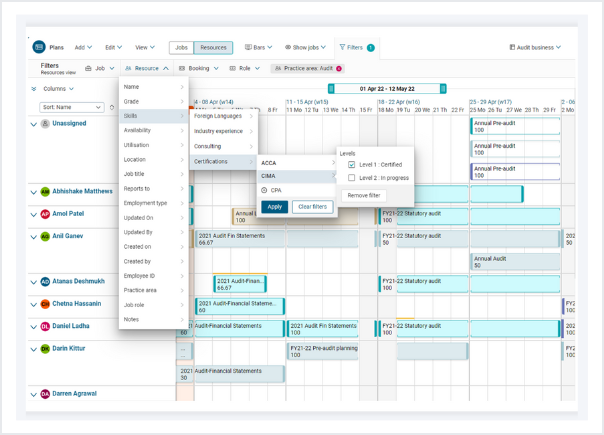The width and height of the screenshot is (604, 435).
Task: Click Amol Patel avatar
Action: coord(45,214)
